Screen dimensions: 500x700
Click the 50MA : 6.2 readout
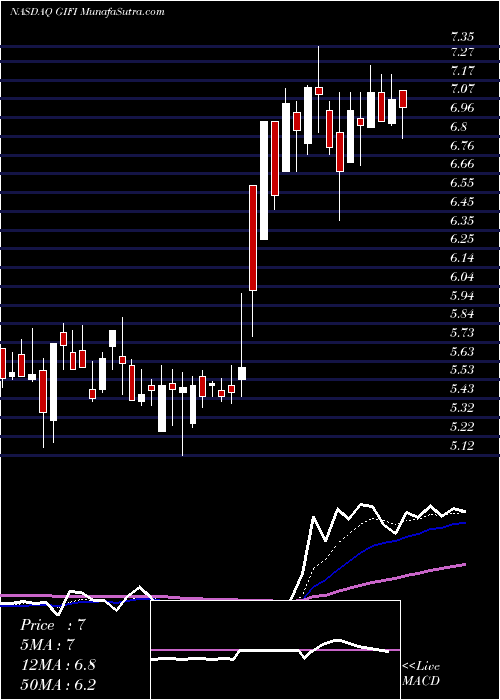[x=58, y=684]
